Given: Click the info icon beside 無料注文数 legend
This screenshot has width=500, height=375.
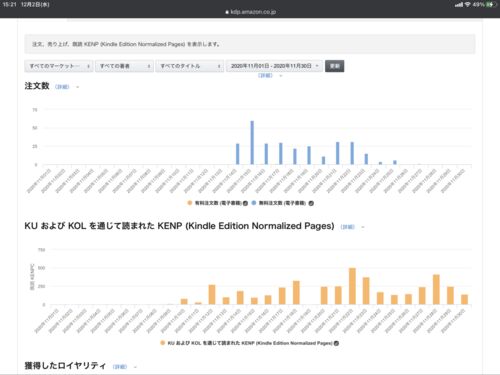Looking at the screenshot, I should pos(311,203).
